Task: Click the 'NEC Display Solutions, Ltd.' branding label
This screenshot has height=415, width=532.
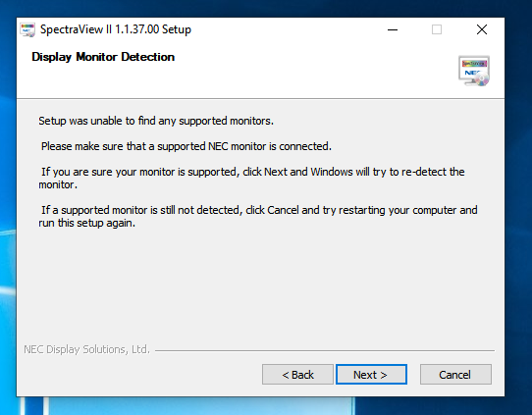Action: pos(86,349)
